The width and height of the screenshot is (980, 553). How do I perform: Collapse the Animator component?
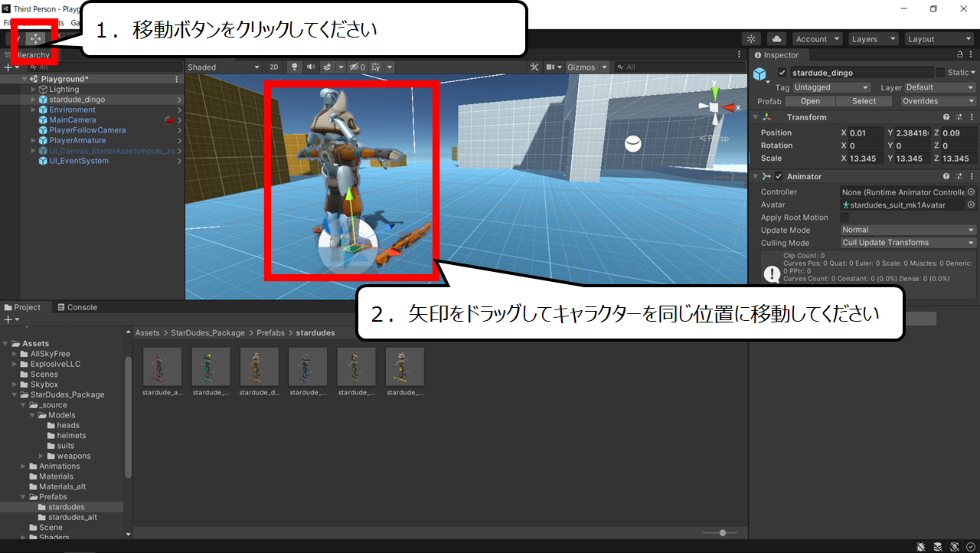click(x=755, y=176)
